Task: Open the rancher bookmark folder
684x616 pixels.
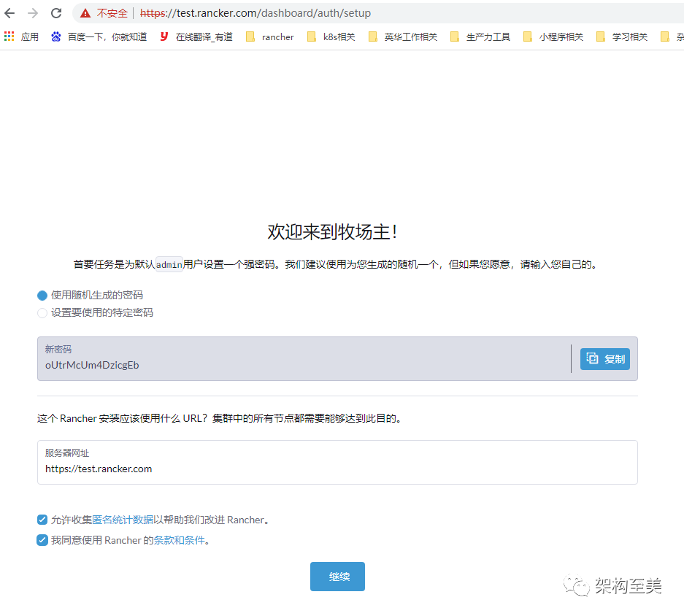Action: tap(269, 36)
